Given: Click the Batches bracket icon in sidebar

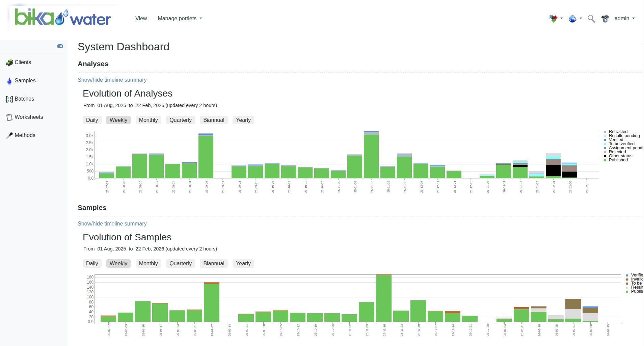Looking at the screenshot, I should point(9,99).
